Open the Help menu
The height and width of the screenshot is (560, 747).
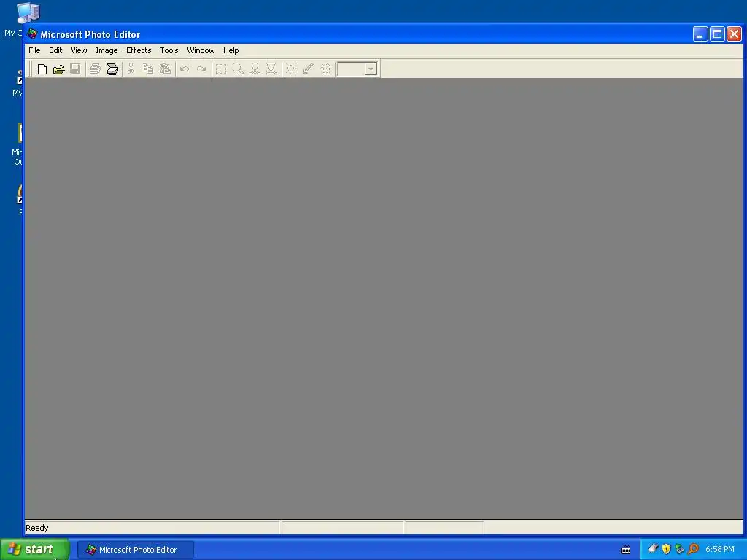[x=231, y=50]
